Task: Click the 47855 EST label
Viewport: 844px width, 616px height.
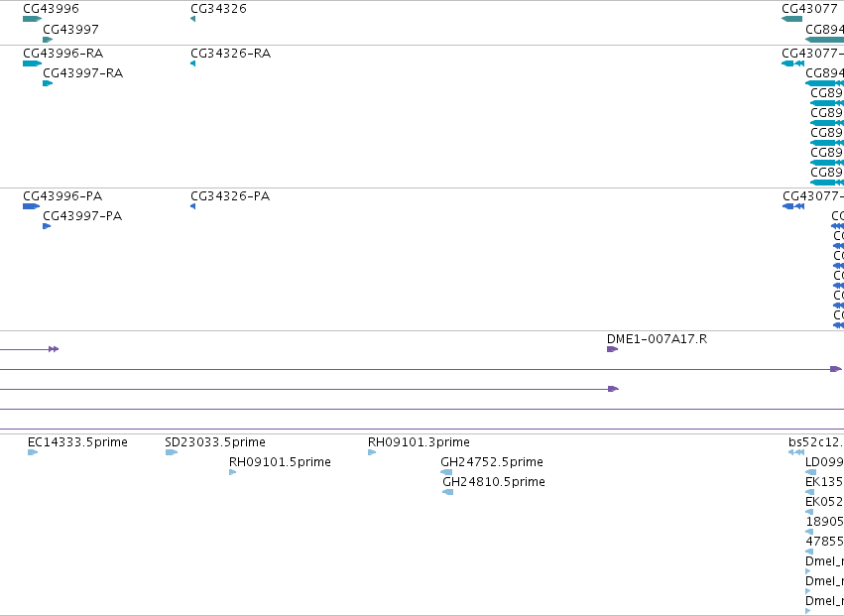Action: (824, 542)
